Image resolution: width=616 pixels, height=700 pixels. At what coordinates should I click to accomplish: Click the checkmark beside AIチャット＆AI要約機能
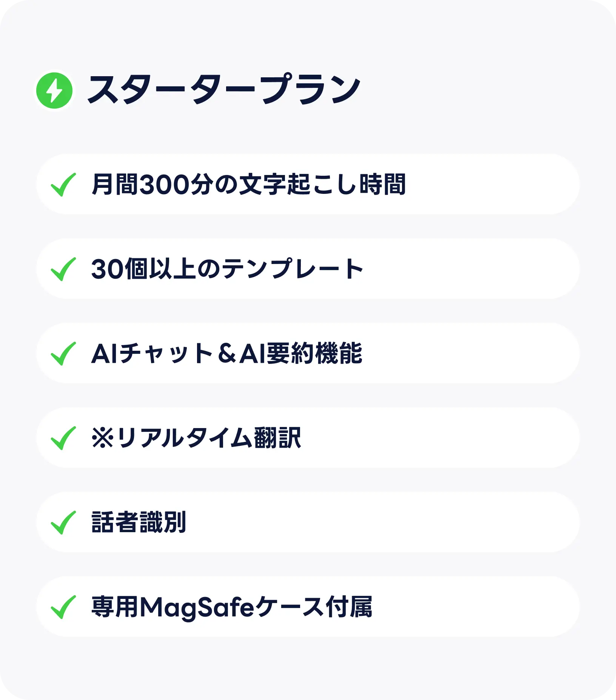[x=63, y=353]
